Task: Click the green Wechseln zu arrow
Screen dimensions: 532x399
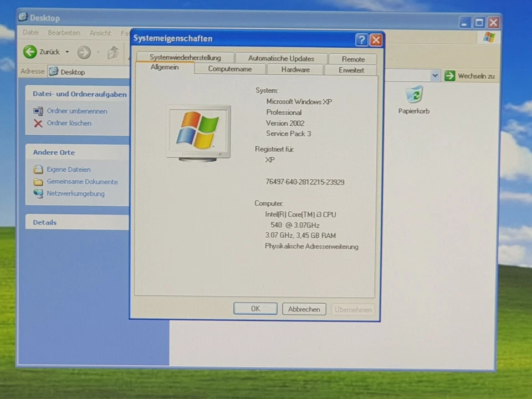Action: (449, 76)
